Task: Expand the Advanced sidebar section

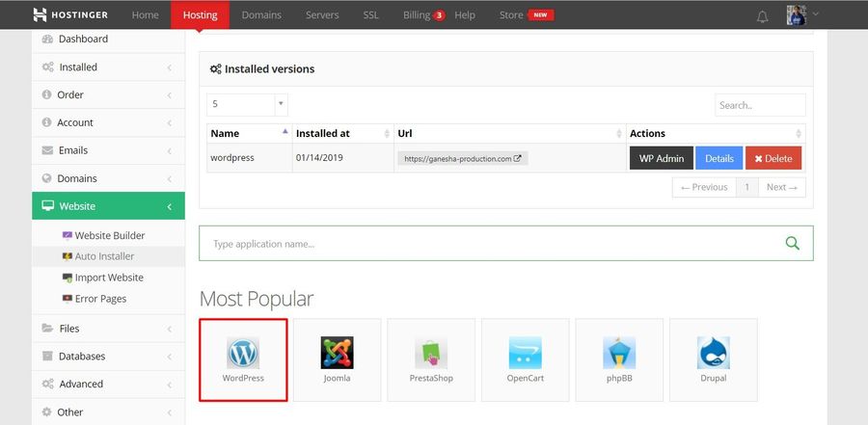Action: (x=108, y=385)
